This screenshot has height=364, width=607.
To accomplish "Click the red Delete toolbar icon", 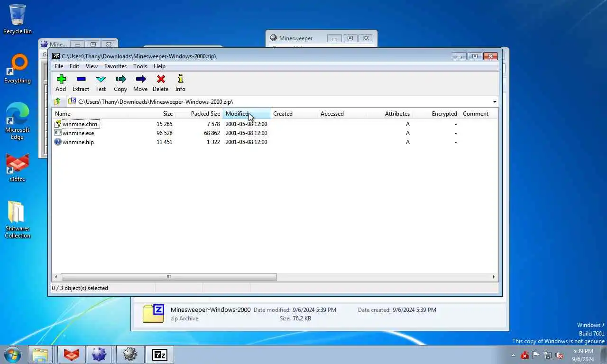I will pos(161,79).
